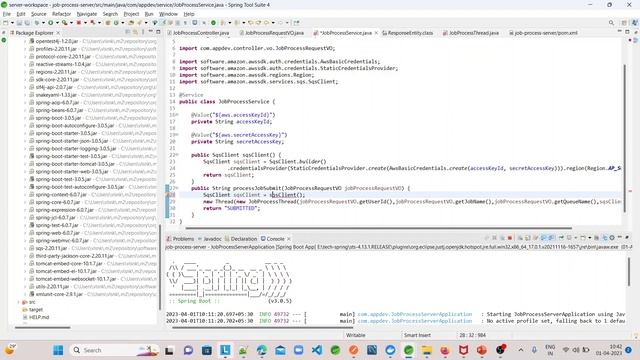Collapse the fold marker at @Value aws.accessKeyId
The height and width of the screenshot is (360, 640).
point(177,115)
